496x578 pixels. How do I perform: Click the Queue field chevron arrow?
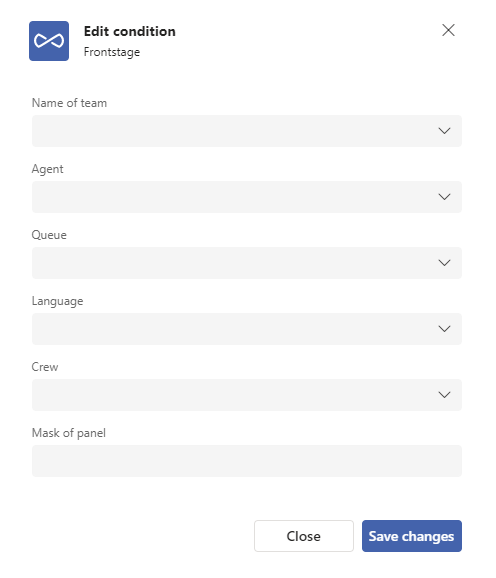(x=444, y=263)
